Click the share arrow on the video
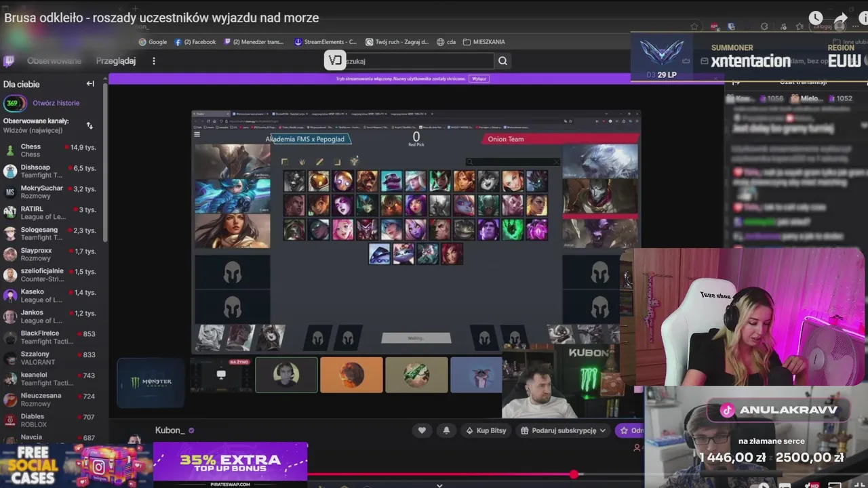This screenshot has height=488, width=868. click(x=841, y=18)
